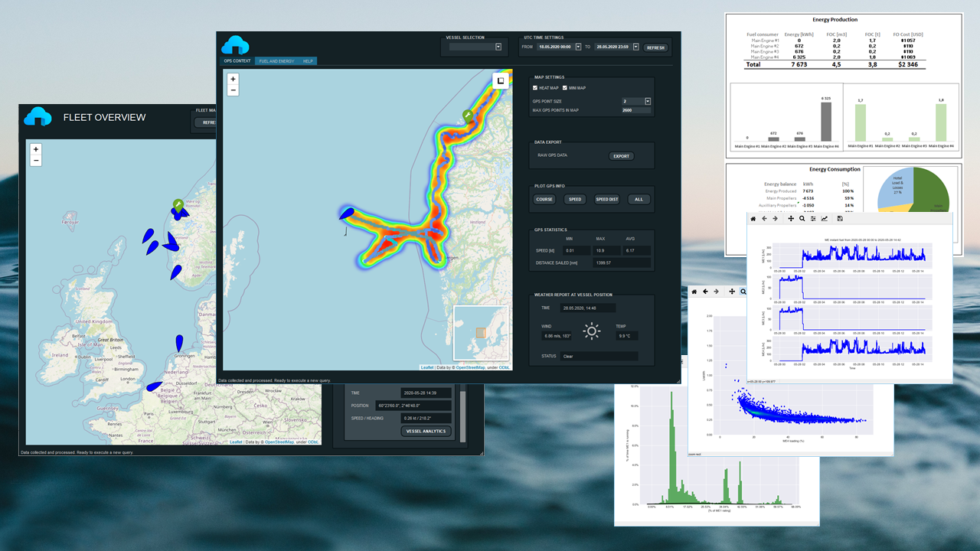The height and width of the screenshot is (551, 980).
Task: Open the layers control on the heat map
Action: point(501,80)
